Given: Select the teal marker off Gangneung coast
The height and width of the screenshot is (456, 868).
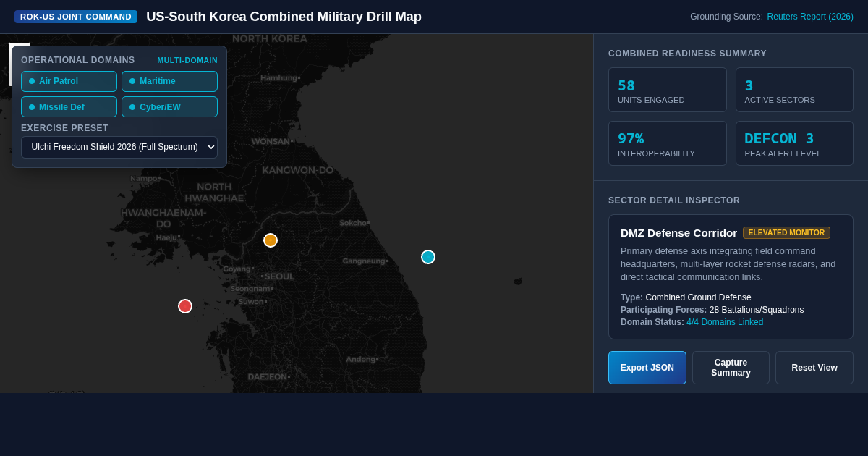Looking at the screenshot, I should click(x=428, y=257).
